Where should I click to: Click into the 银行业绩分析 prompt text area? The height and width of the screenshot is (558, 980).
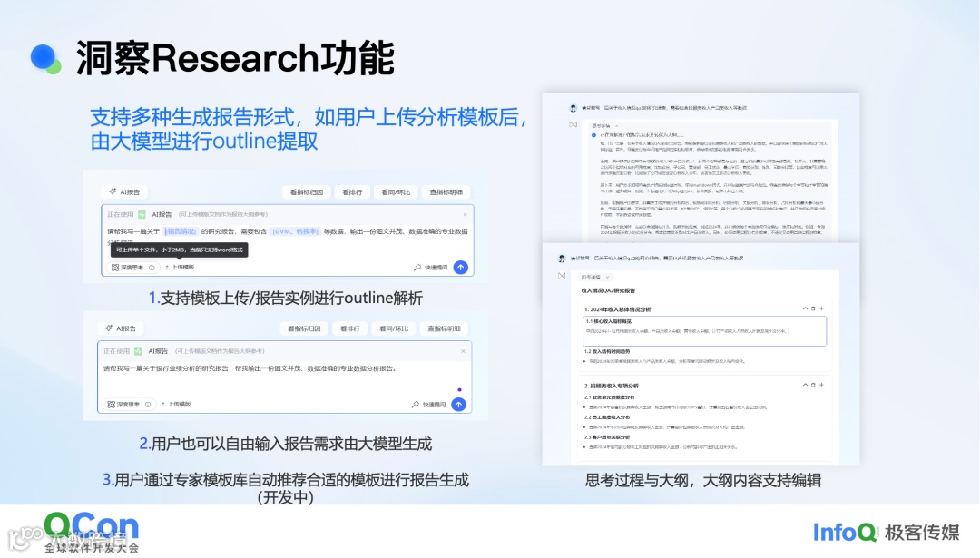click(x=284, y=378)
